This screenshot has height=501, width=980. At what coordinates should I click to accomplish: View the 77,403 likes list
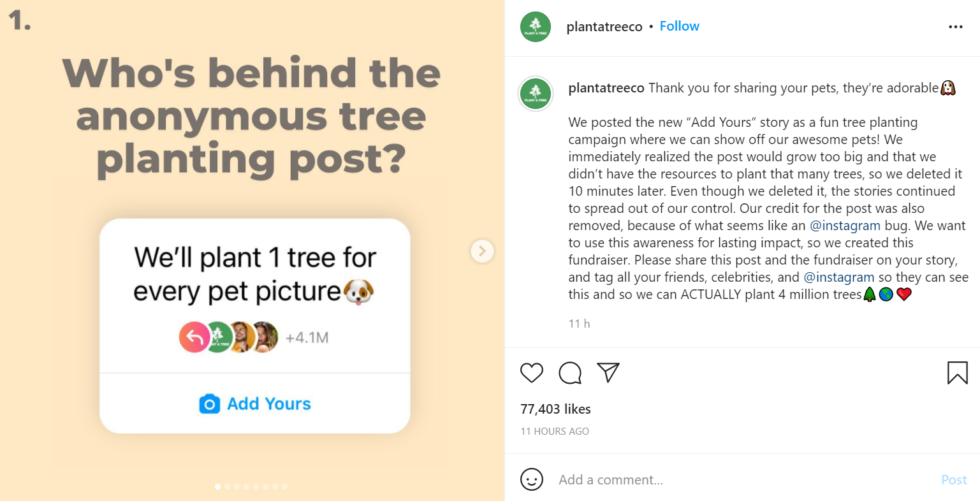[555, 409]
